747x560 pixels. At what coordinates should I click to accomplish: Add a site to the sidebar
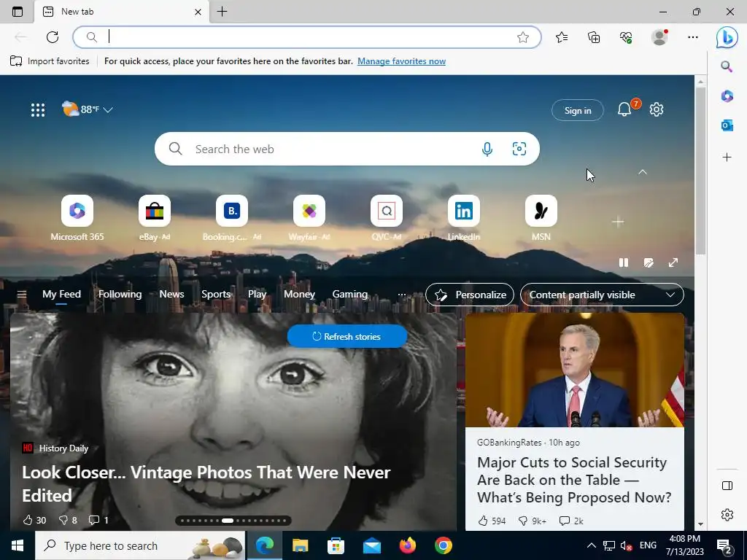pyautogui.click(x=727, y=157)
